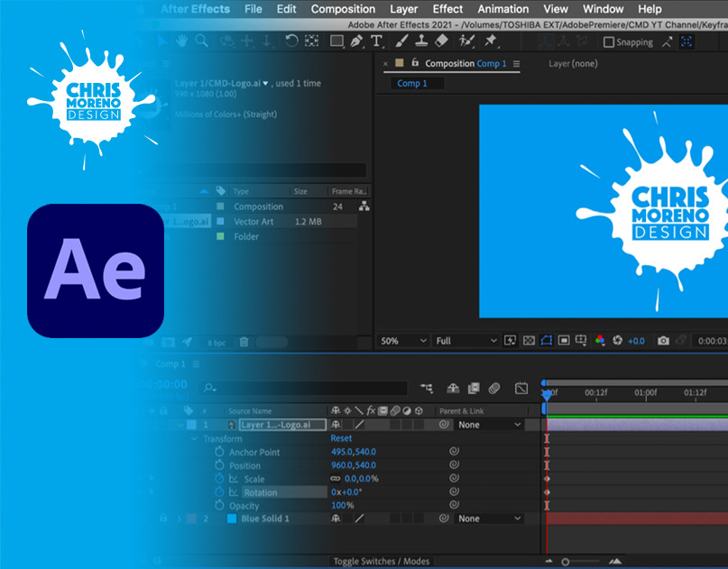728x569 pixels.
Task: Open the Composition panel menu icon
Action: [x=516, y=64]
